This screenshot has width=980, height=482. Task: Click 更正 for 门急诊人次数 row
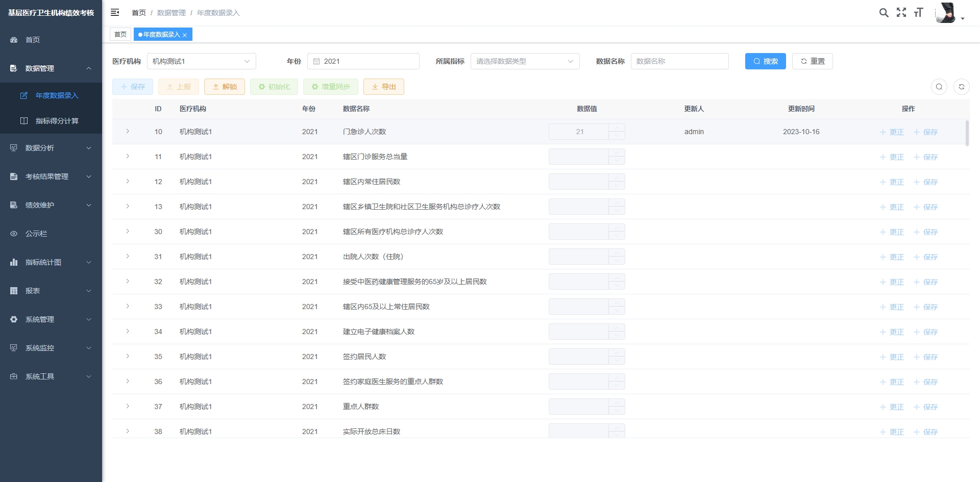tap(892, 132)
